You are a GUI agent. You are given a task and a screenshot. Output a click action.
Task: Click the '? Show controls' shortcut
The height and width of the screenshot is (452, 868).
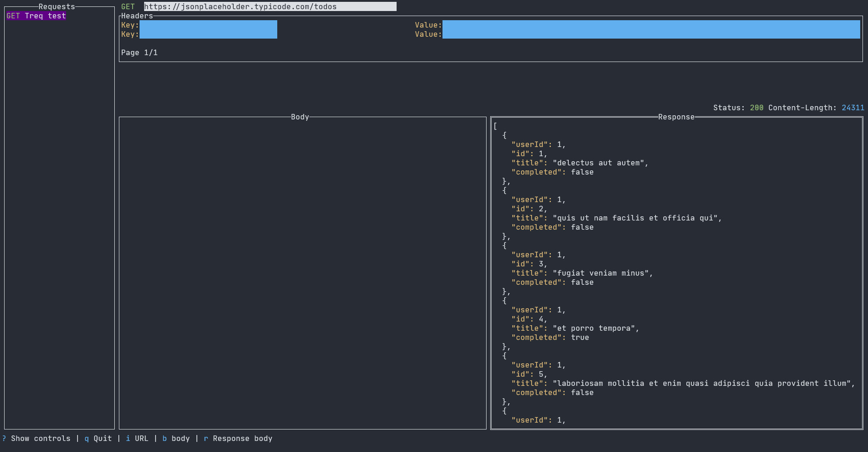tap(36, 439)
